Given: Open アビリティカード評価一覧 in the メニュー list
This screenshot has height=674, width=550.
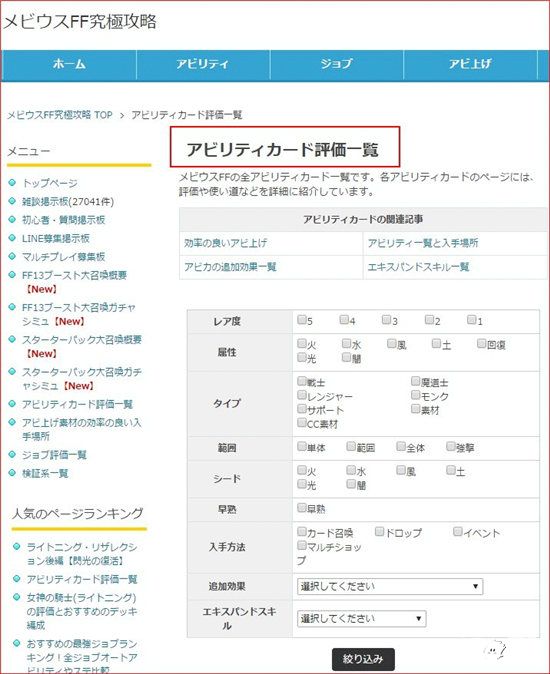Looking at the screenshot, I should coord(77,404).
